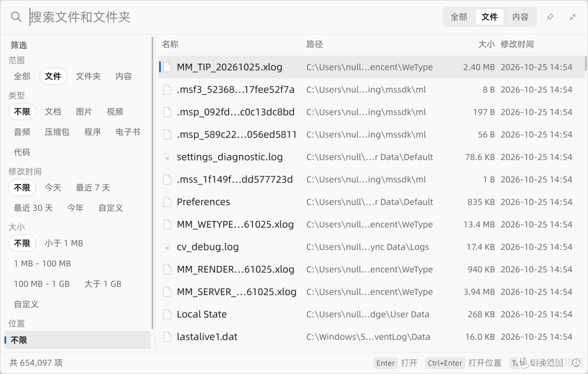Select 内容 under 范围 filter
The height and width of the screenshot is (374, 588).
tap(124, 77)
